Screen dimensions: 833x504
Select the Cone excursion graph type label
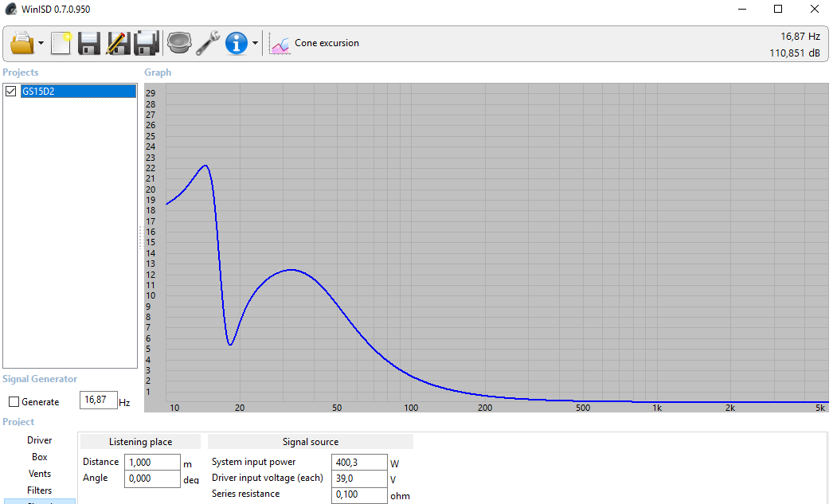327,43
